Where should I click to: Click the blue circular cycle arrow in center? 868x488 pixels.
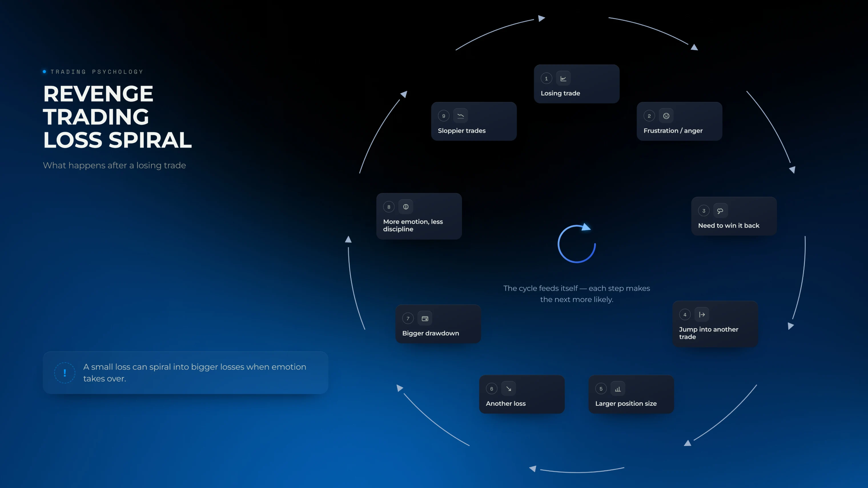point(576,243)
